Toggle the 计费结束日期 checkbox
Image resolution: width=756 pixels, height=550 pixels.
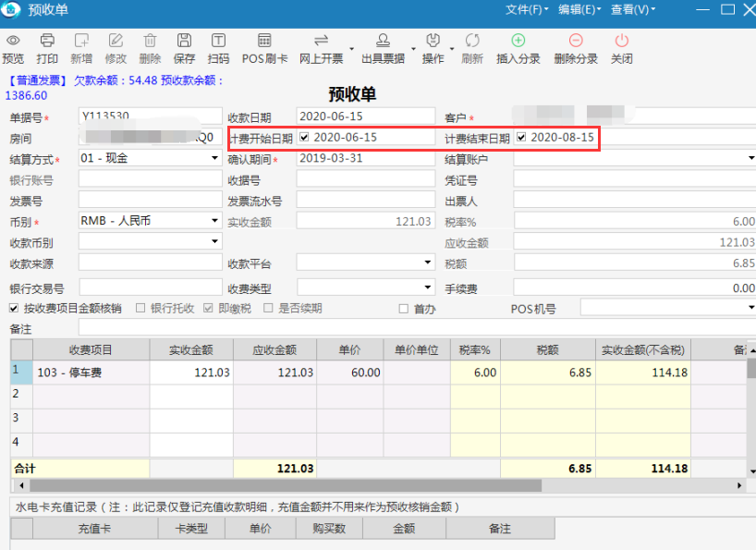pos(521,138)
